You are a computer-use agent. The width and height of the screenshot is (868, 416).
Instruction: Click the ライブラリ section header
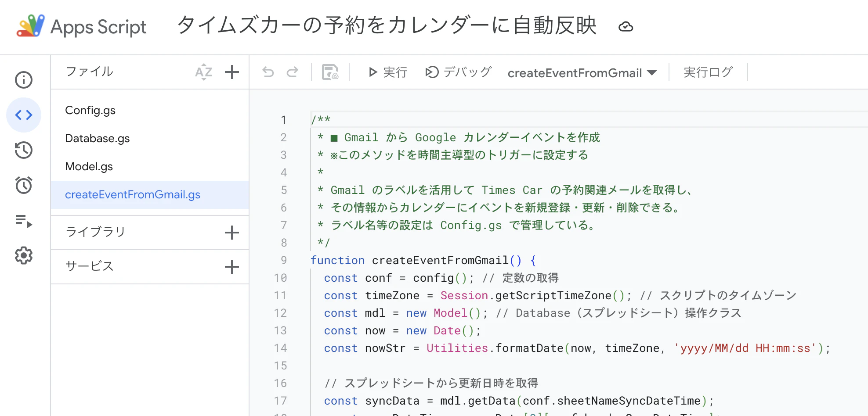[95, 232]
